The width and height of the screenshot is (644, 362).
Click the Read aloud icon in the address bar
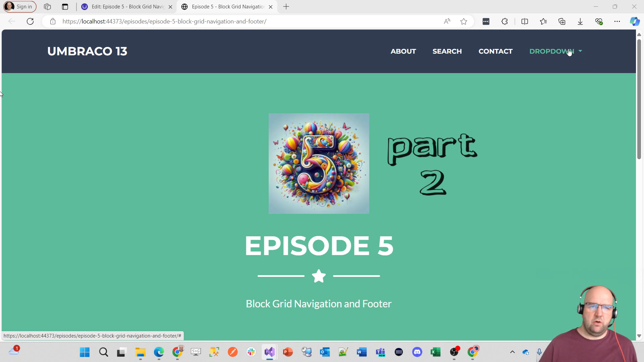[447, 21]
